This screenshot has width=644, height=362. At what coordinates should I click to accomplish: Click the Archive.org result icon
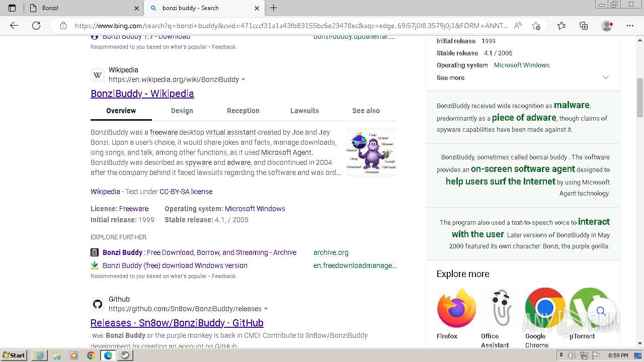(x=95, y=252)
